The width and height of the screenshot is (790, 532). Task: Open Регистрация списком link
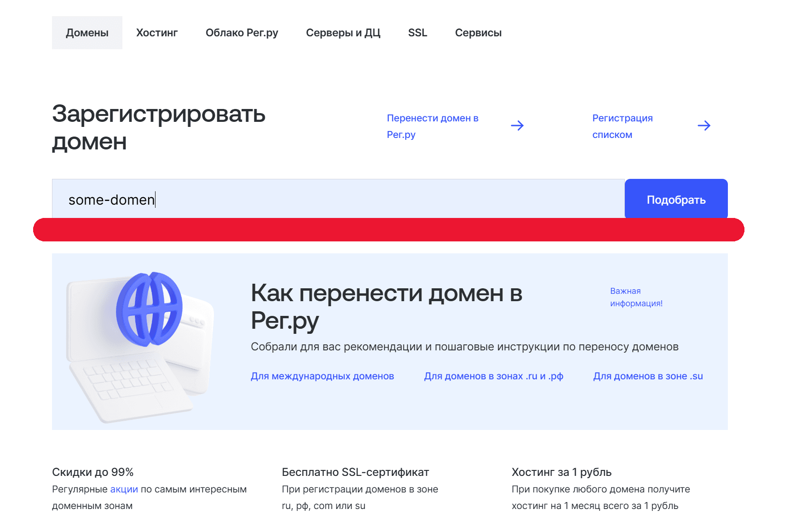623,126
